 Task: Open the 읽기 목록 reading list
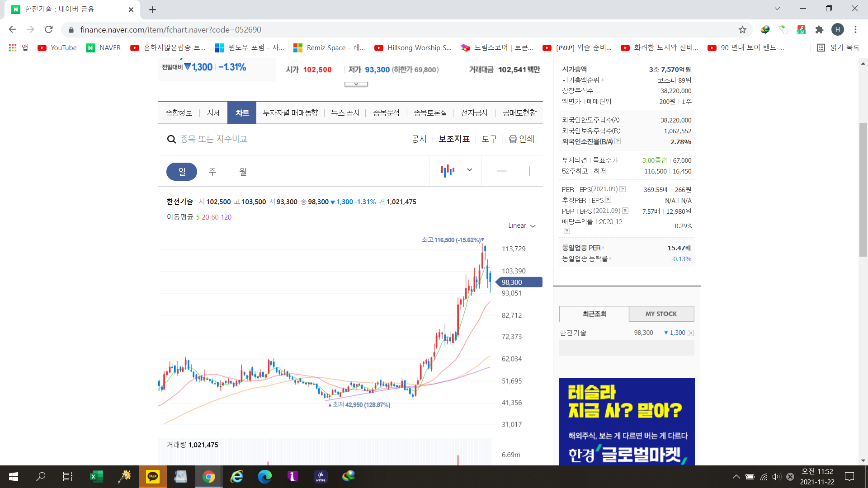click(839, 47)
